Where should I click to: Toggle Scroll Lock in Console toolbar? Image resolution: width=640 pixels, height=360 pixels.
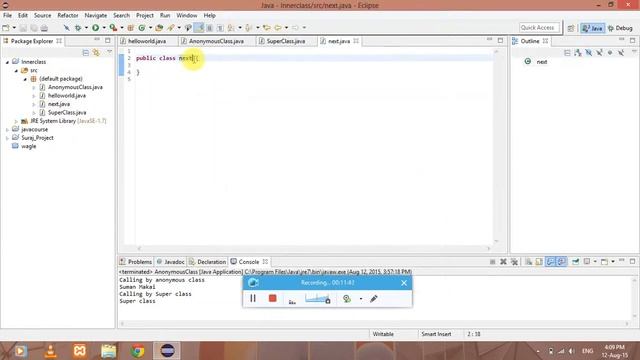[539, 262]
